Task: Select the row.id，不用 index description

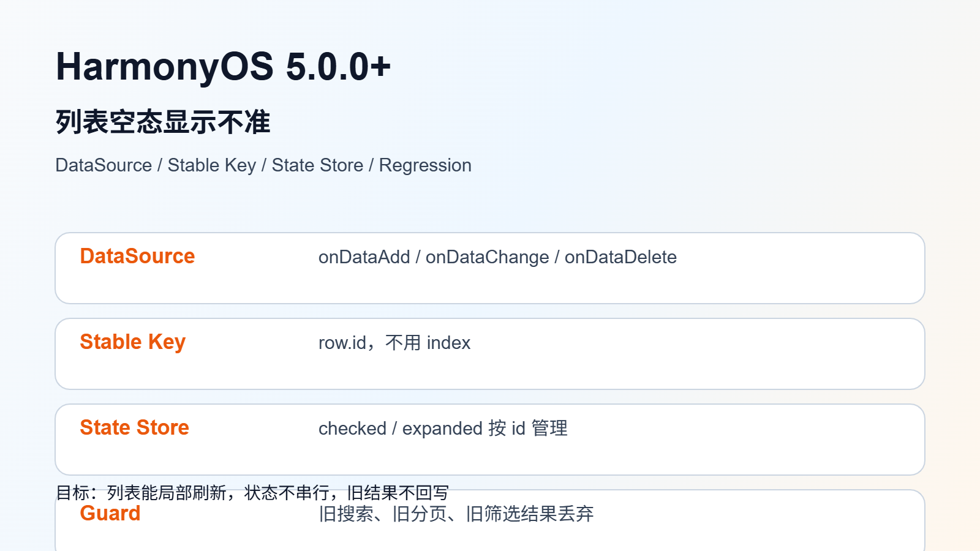Action: (394, 343)
